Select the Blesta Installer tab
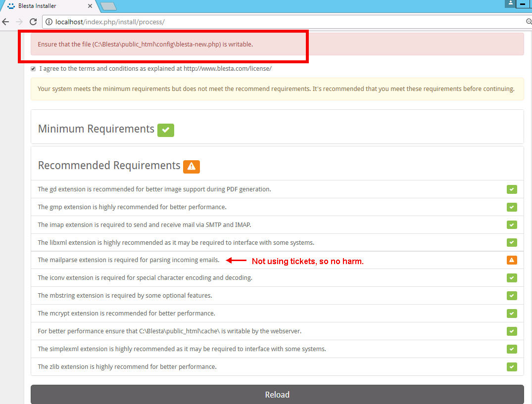The image size is (532, 404). [x=50, y=6]
